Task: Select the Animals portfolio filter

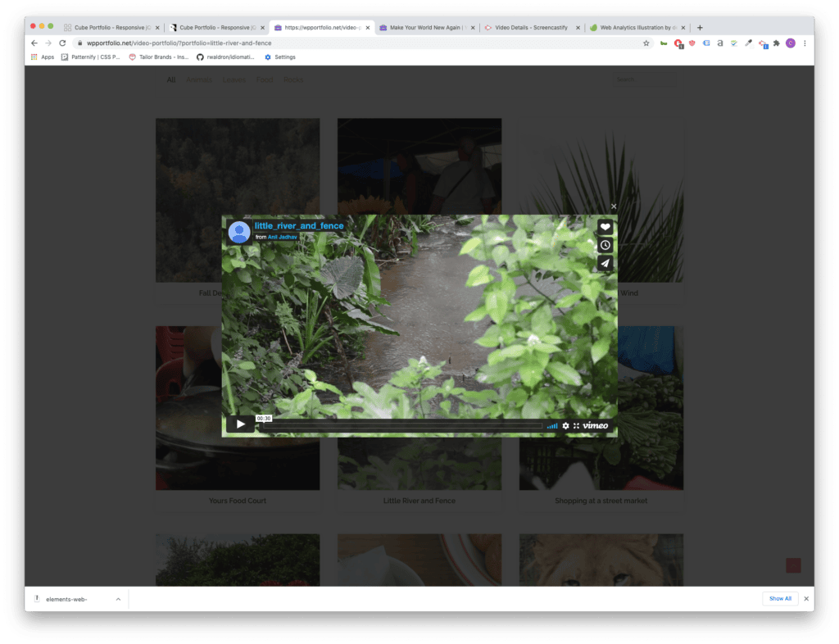Action: pyautogui.click(x=199, y=80)
